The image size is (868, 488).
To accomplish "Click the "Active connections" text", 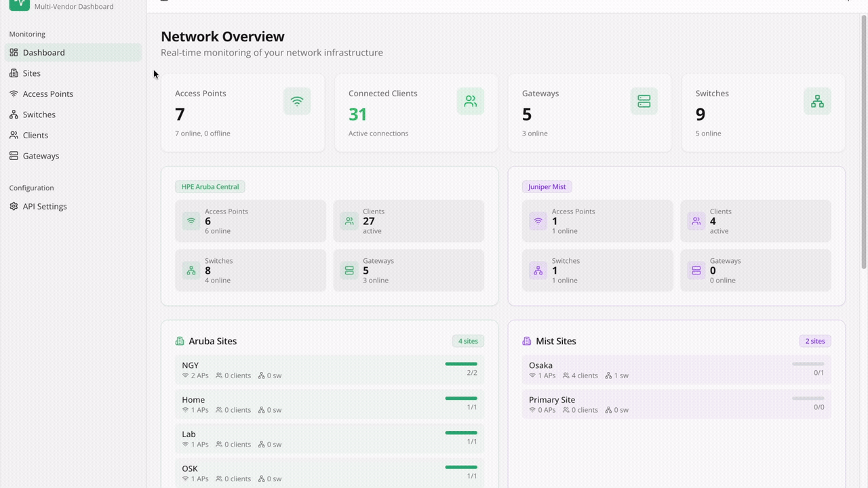I will pos(378,134).
